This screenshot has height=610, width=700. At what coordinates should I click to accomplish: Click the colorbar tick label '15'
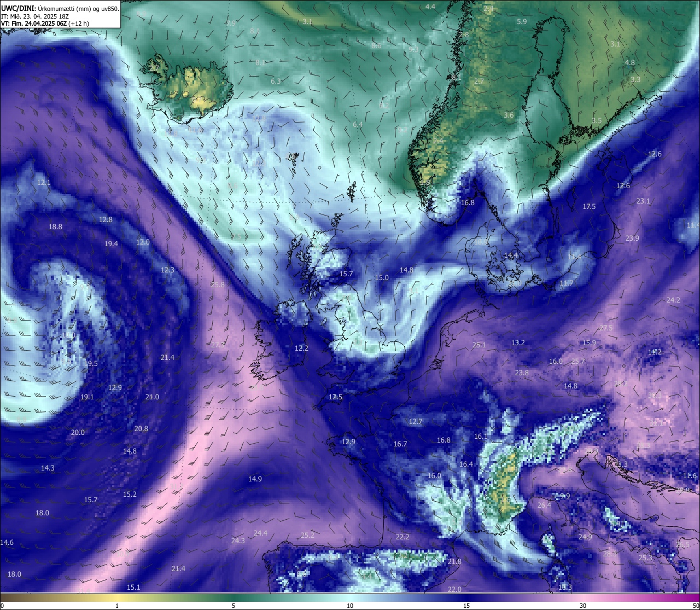click(x=466, y=606)
